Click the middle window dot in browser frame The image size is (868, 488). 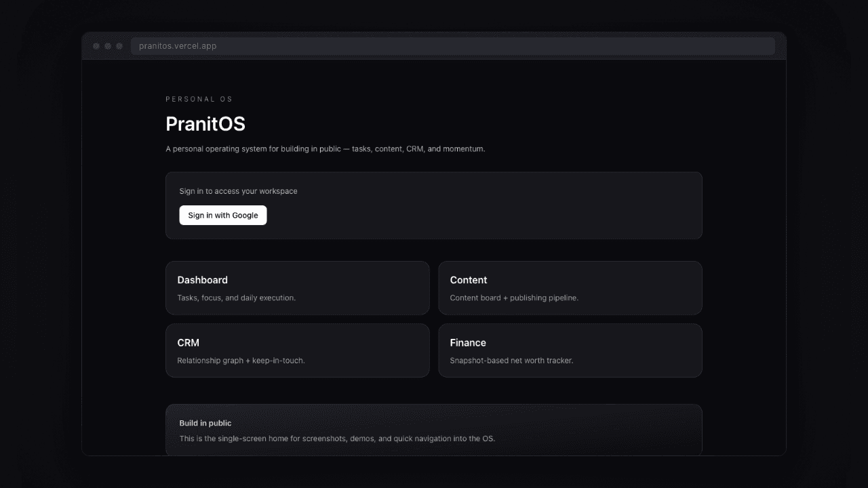pyautogui.click(x=108, y=46)
